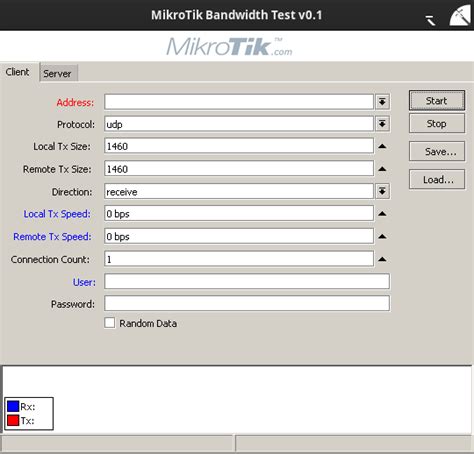Collapse the Local Tx Size field arrow
Screen dimensions: 474x454
click(382, 146)
